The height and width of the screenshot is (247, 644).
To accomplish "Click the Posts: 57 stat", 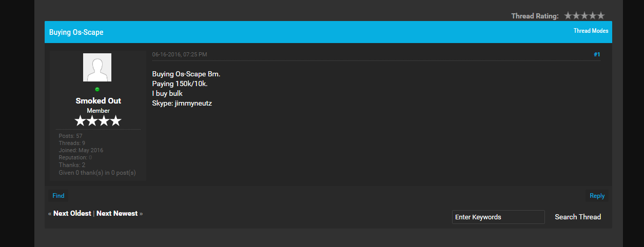I will [x=70, y=136].
